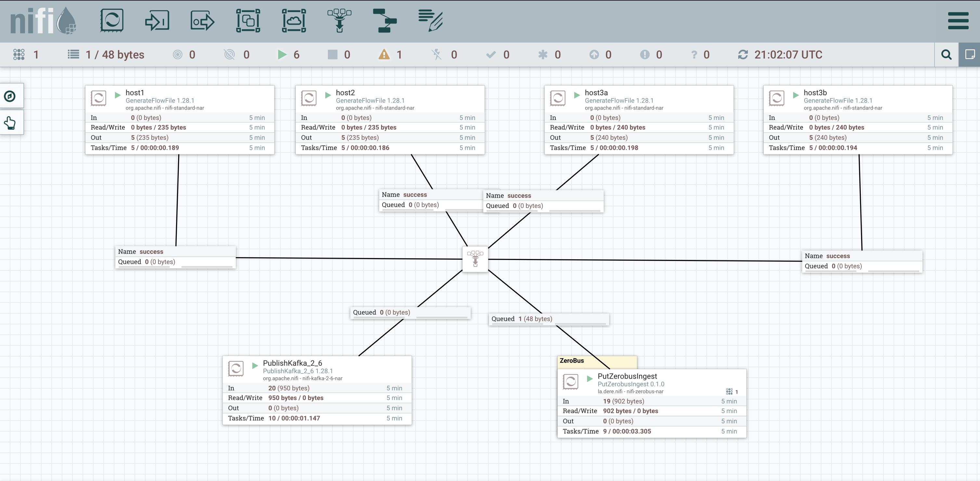This screenshot has height=481, width=980.
Task: Click PublishKafka_2_6 Tasks/Time 10 / 00:00:01.147
Action: [294, 418]
